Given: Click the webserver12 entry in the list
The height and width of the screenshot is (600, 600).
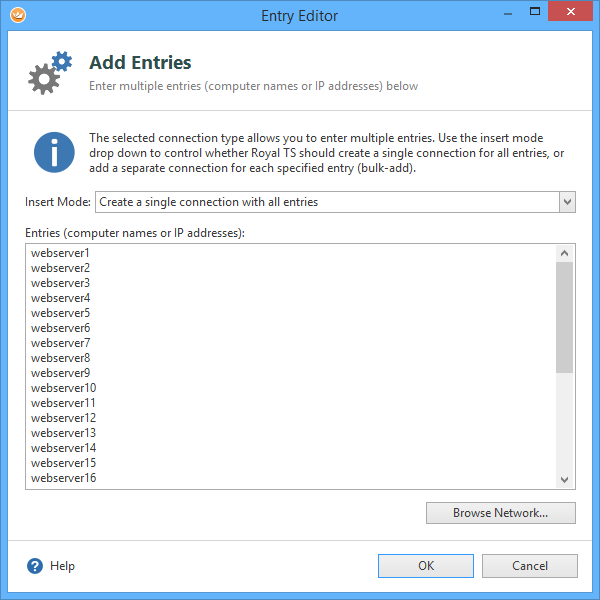Looking at the screenshot, I should [63, 418].
